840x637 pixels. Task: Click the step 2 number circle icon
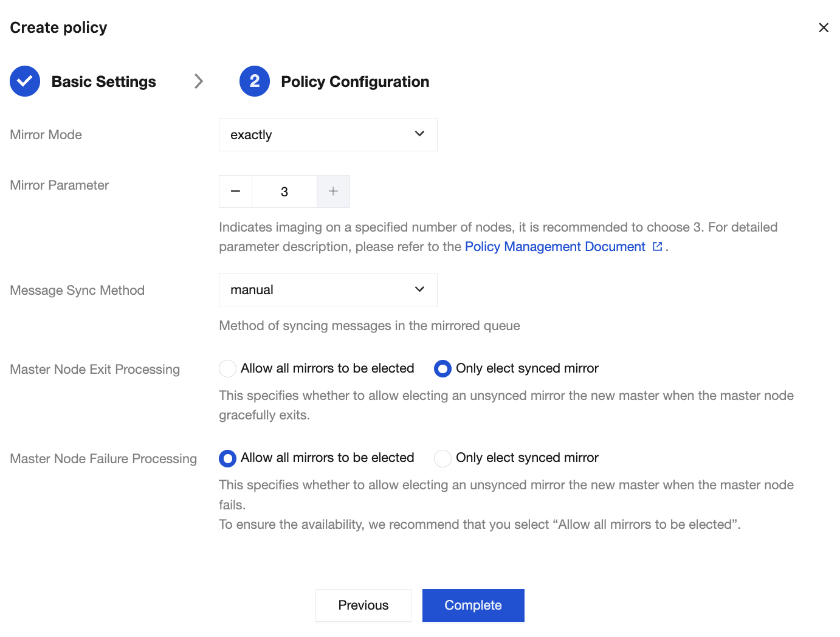[255, 81]
